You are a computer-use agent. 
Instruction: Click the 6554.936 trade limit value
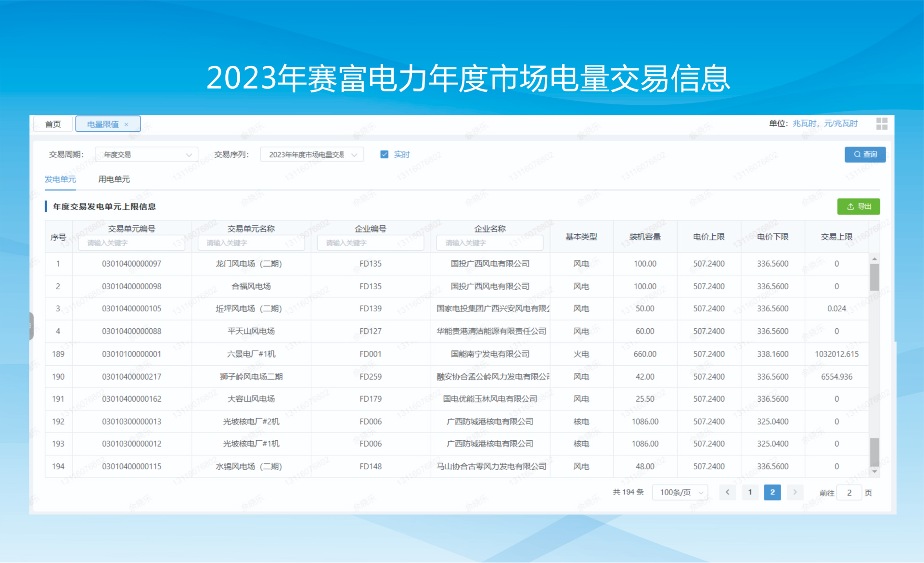[836, 377]
